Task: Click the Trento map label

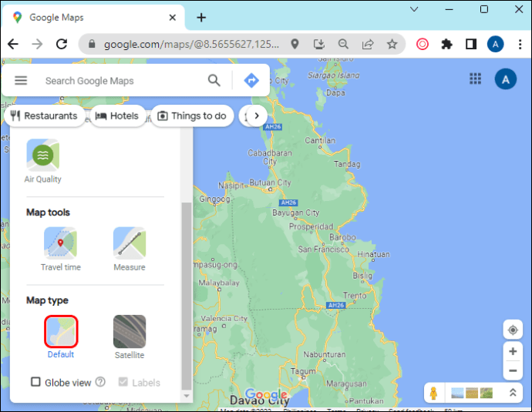Action: [355, 296]
